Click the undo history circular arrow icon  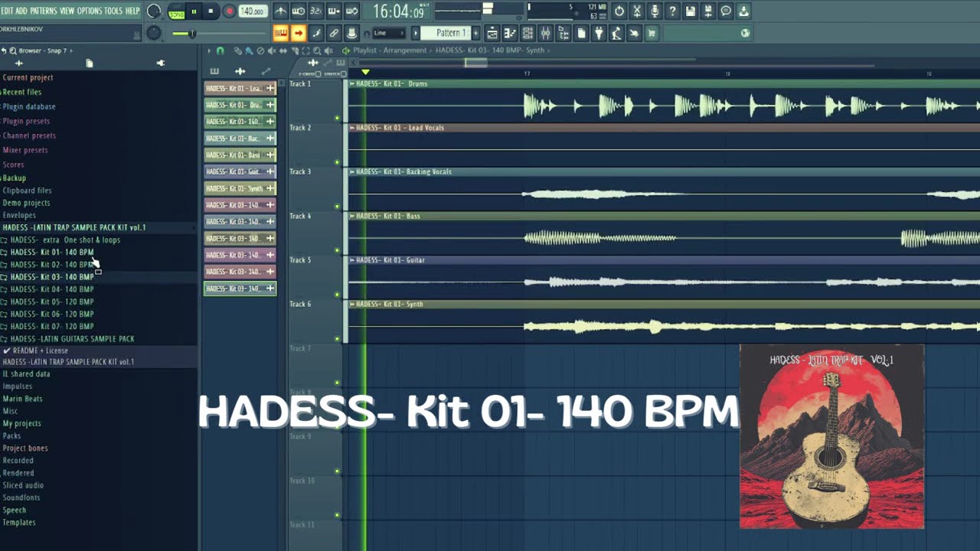click(x=619, y=11)
